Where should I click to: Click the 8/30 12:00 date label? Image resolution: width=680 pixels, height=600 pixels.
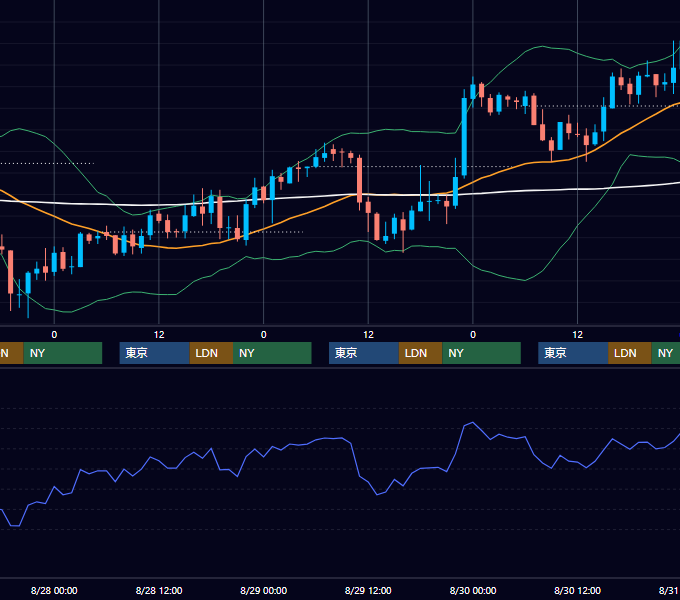coord(577,590)
